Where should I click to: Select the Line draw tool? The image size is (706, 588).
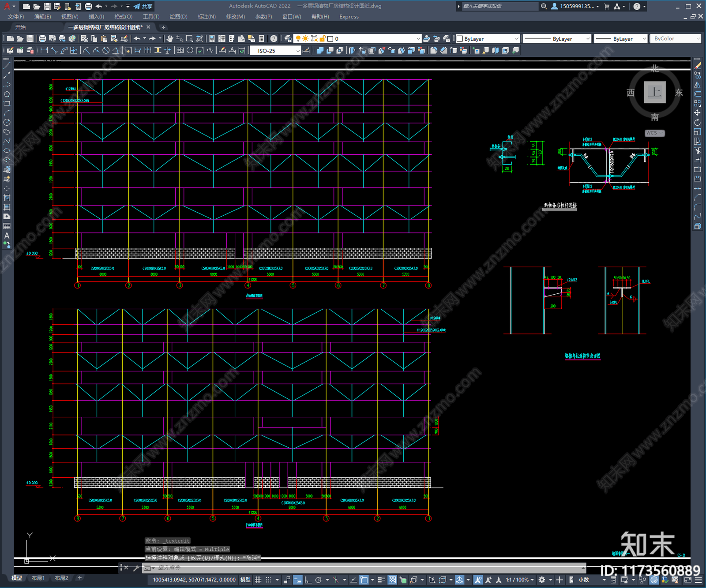pos(7,65)
